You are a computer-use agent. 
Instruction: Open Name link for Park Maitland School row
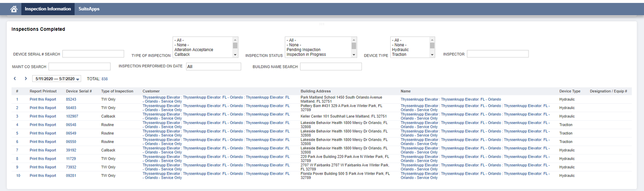point(451,99)
